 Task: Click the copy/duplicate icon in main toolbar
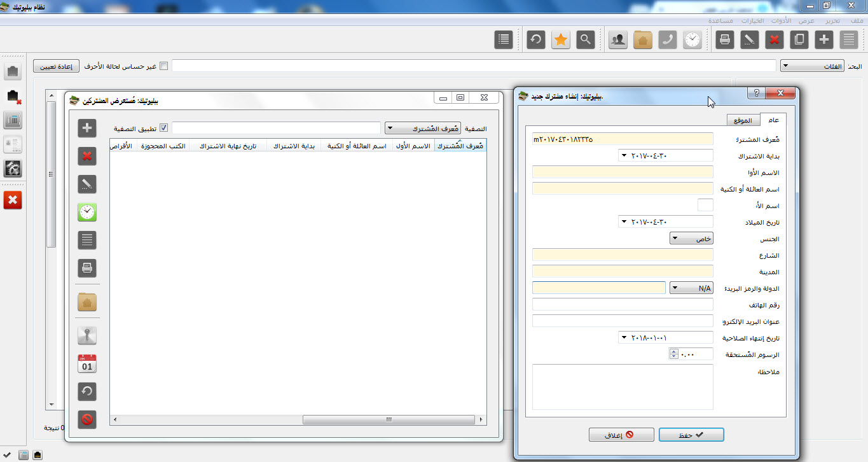(x=799, y=39)
